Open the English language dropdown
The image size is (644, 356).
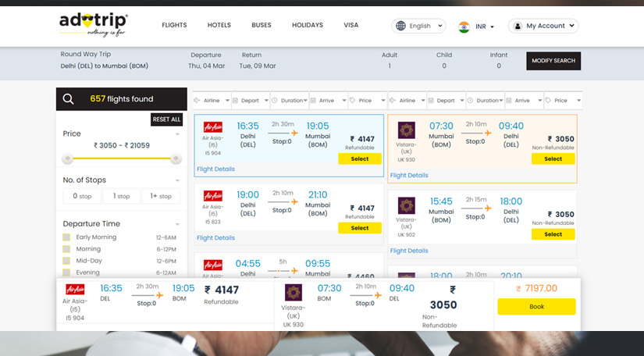coord(418,26)
